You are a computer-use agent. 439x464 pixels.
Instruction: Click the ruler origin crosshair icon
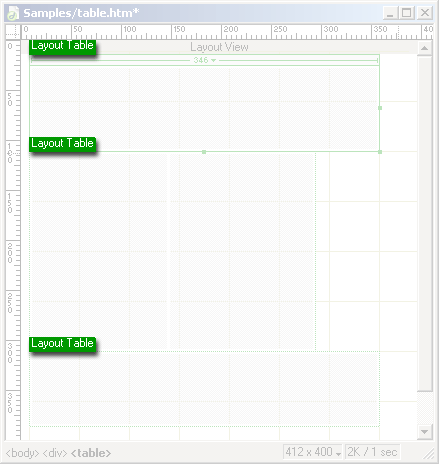coord(13,32)
